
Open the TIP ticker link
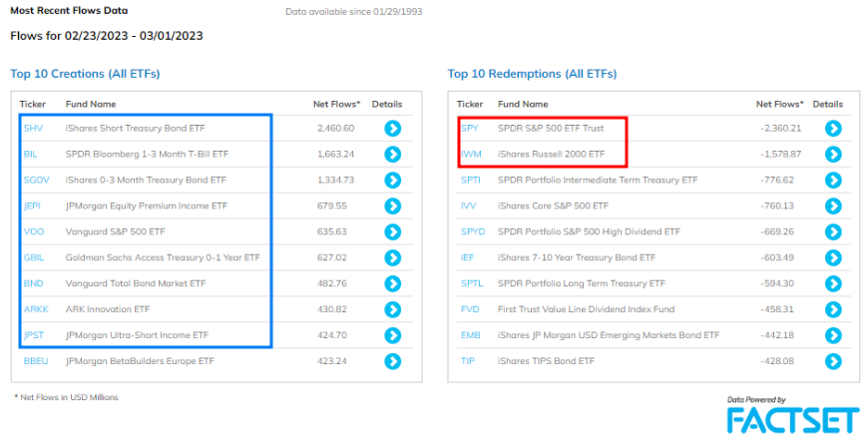[468, 361]
